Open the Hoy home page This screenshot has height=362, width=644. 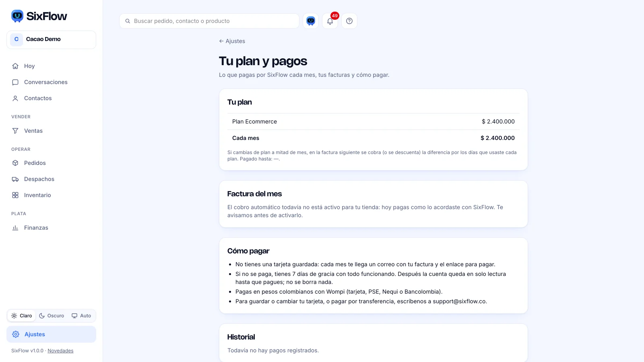coord(51,66)
